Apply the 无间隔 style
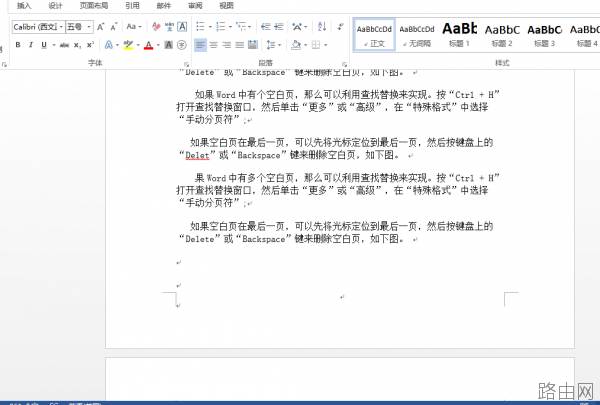 point(417,35)
